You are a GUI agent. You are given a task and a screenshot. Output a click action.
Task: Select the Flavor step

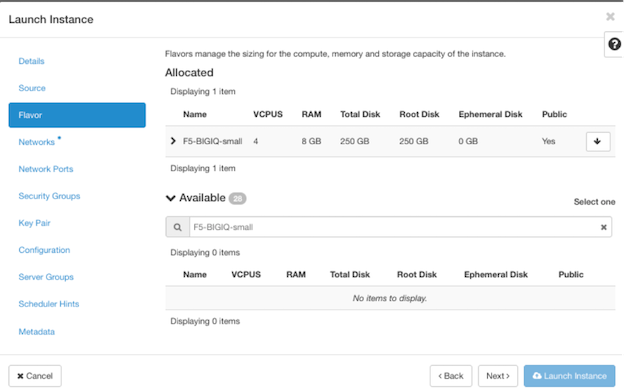tap(77, 115)
